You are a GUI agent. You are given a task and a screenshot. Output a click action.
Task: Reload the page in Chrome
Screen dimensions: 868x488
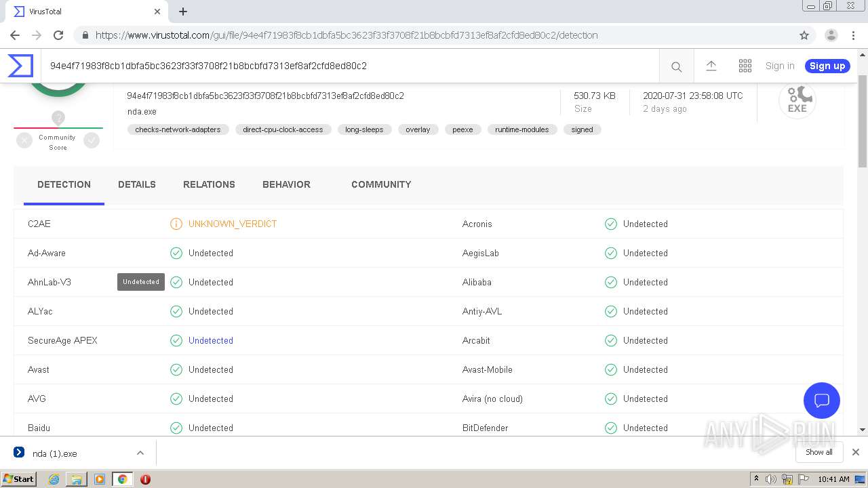(58, 35)
